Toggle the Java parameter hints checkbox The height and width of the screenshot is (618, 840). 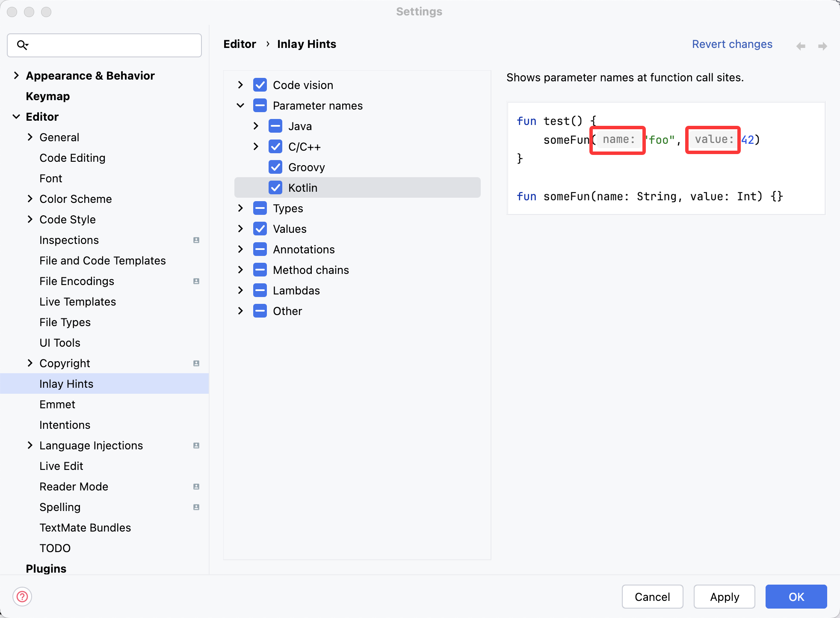[275, 126]
